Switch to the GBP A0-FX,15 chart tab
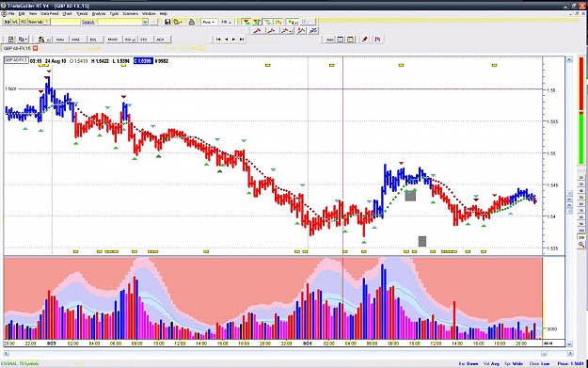Image resolution: width=588 pixels, height=368 pixels. pos(17,48)
